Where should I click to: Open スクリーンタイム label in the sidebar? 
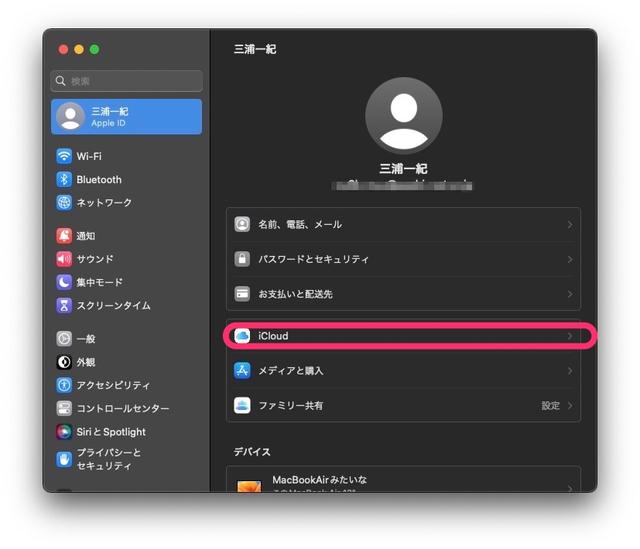tap(113, 306)
